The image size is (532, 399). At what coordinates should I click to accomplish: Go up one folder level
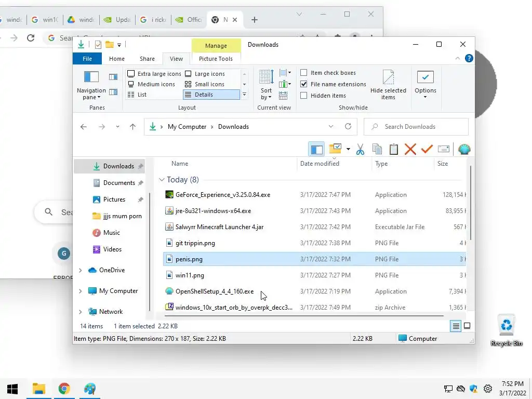[132, 127]
